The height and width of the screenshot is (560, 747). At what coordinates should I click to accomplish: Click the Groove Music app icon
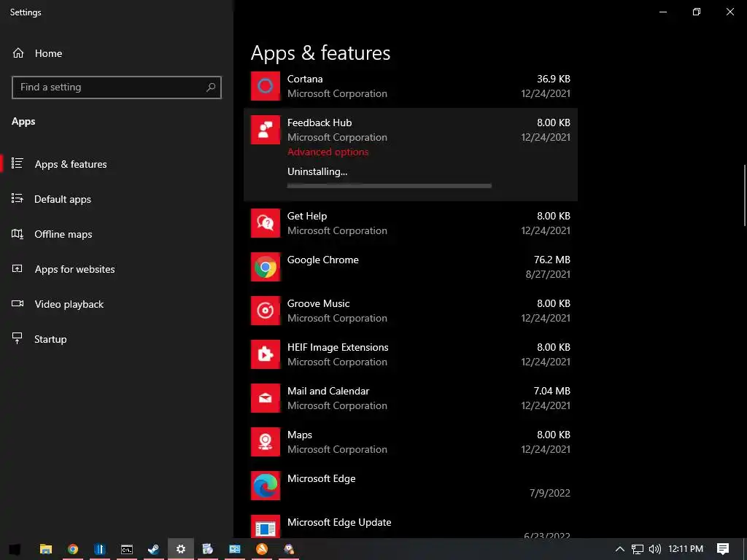tap(266, 311)
